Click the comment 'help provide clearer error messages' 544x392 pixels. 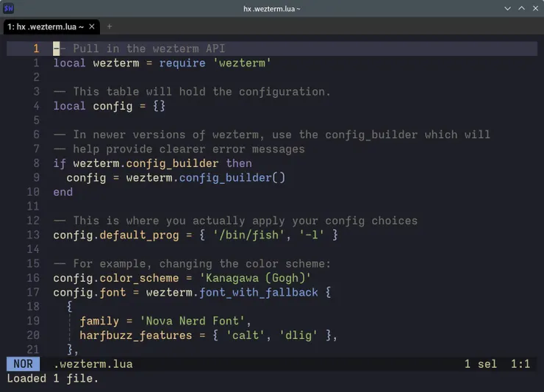pyautogui.click(x=179, y=149)
